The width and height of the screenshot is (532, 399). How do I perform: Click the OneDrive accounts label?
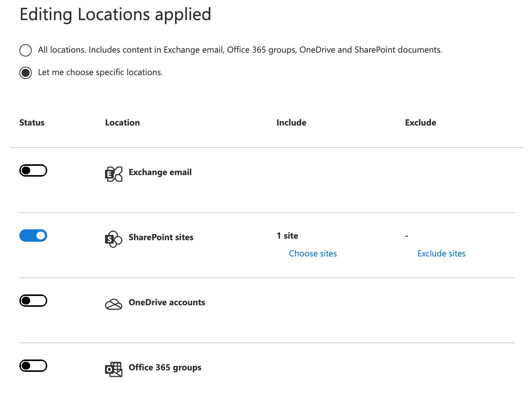[x=167, y=303]
